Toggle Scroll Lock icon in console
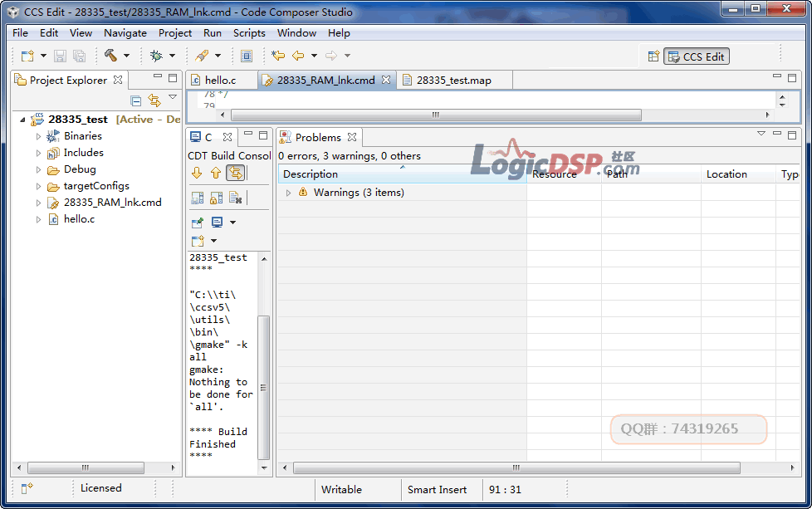The height and width of the screenshot is (509, 812). click(217, 198)
